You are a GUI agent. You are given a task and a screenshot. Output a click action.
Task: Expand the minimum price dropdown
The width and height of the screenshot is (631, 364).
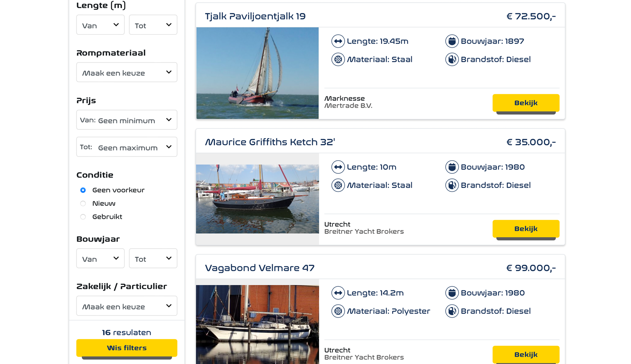coord(127,120)
